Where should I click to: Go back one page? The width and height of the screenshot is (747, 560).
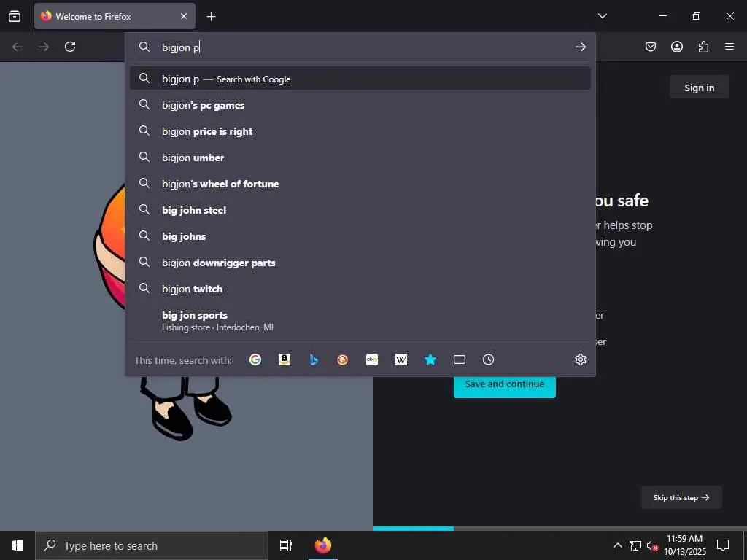(x=18, y=47)
